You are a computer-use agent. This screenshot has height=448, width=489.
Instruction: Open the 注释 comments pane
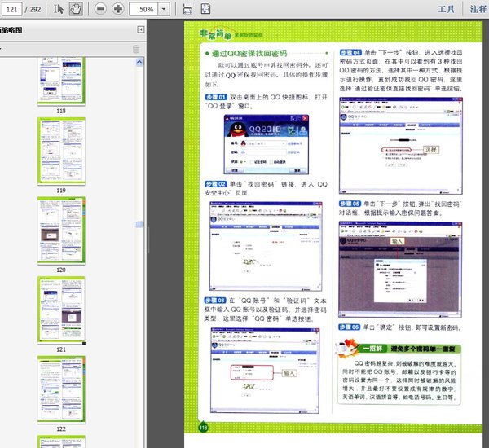[478, 9]
